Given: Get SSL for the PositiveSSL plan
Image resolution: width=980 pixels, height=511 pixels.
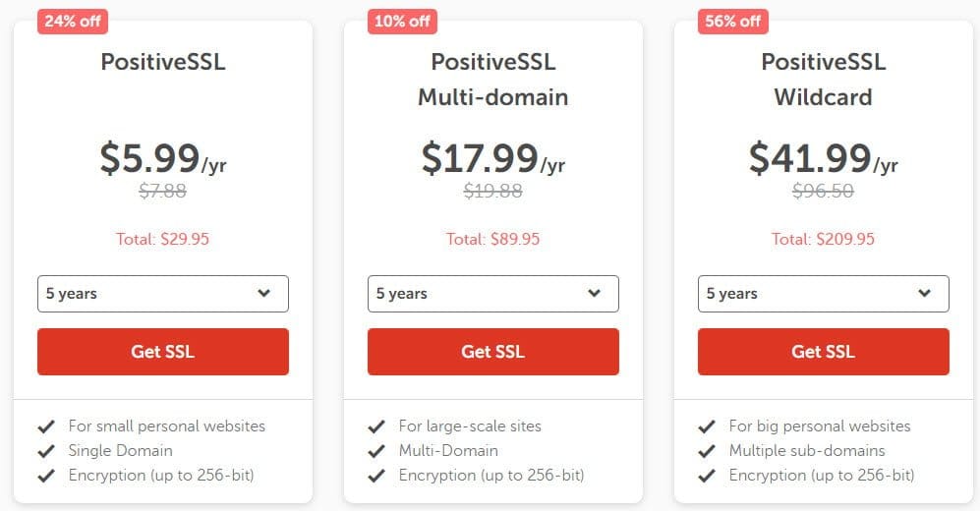Looking at the screenshot, I should tap(163, 352).
